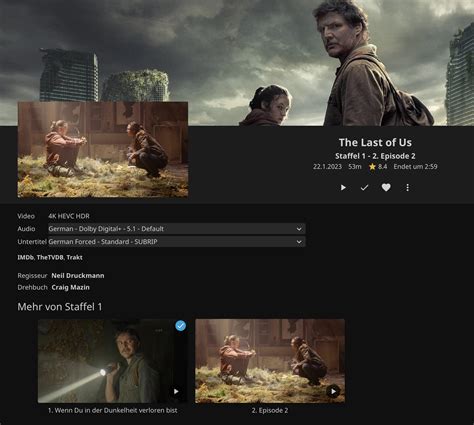Add episode to favorites with heart icon

[x=386, y=187]
